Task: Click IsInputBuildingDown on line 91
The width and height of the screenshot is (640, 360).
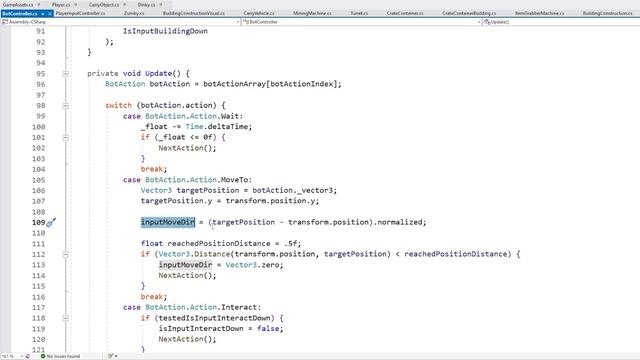Action: tap(165, 31)
